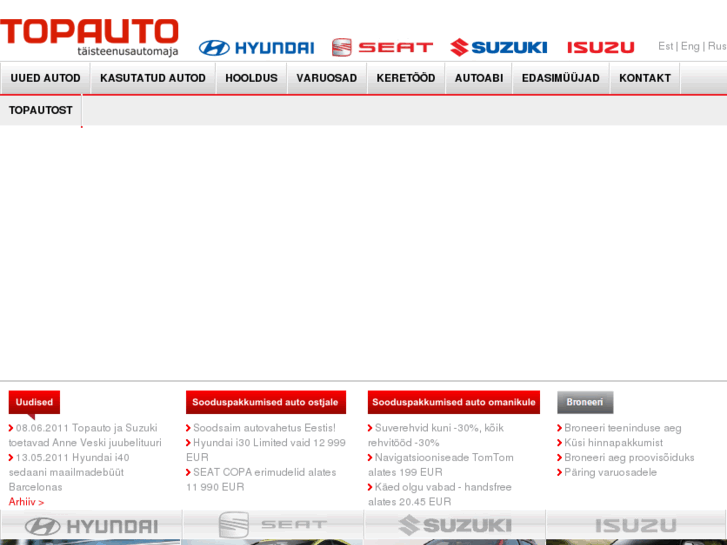Click the red Uudised heading
This screenshot has height=545, width=727.
point(34,402)
